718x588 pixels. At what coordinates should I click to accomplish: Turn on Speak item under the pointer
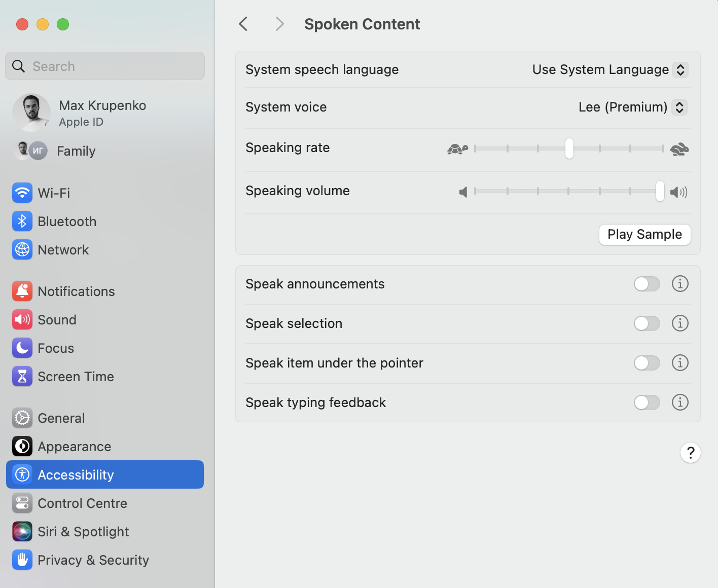click(x=647, y=363)
